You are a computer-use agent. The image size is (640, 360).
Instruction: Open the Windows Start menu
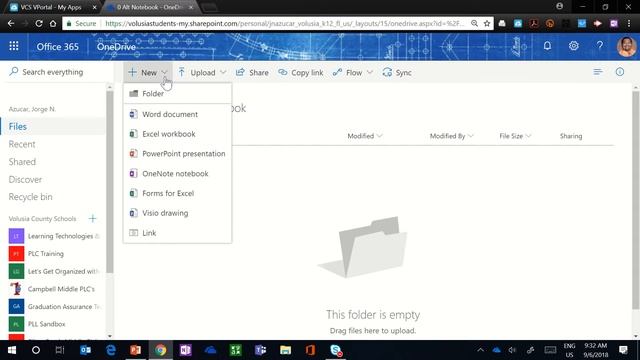[12, 350]
